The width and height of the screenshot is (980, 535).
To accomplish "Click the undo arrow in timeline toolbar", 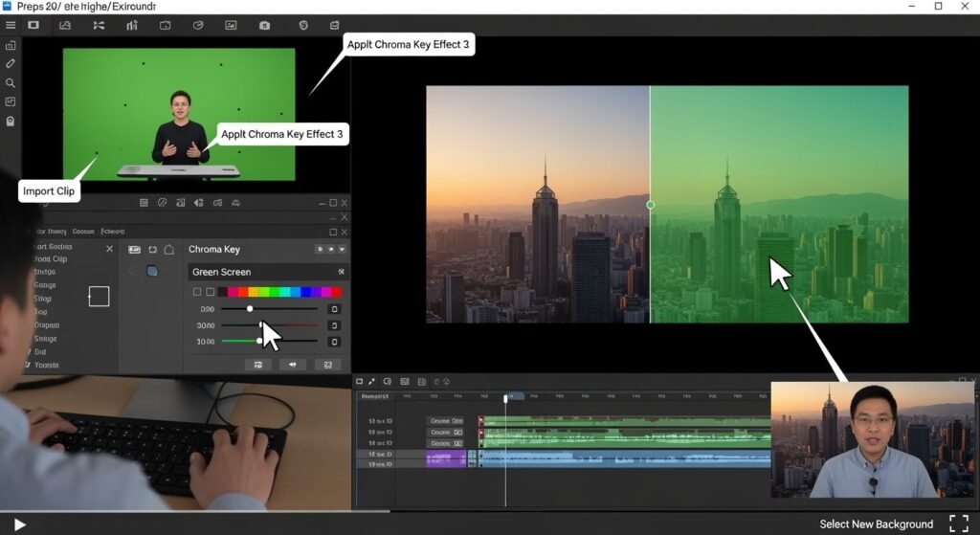I will click(x=436, y=381).
